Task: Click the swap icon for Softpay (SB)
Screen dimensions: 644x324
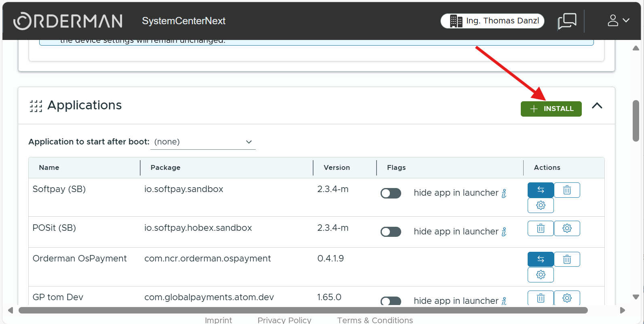Action: click(x=540, y=190)
